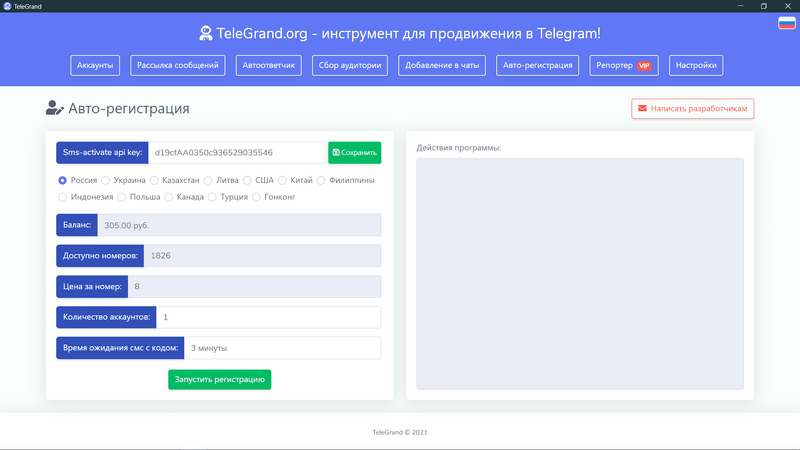Screen dimensions: 800x450
Task: Click the TeleGrand.org header title text
Action: (409, 33)
